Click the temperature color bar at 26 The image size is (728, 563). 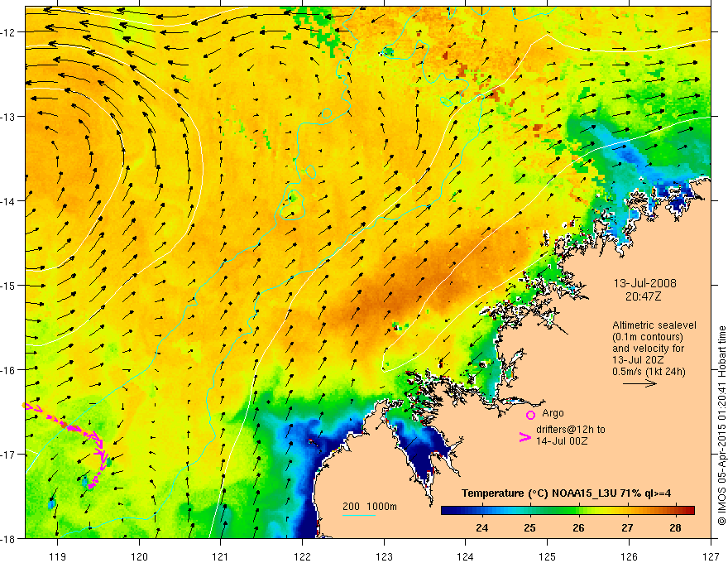tap(578, 511)
